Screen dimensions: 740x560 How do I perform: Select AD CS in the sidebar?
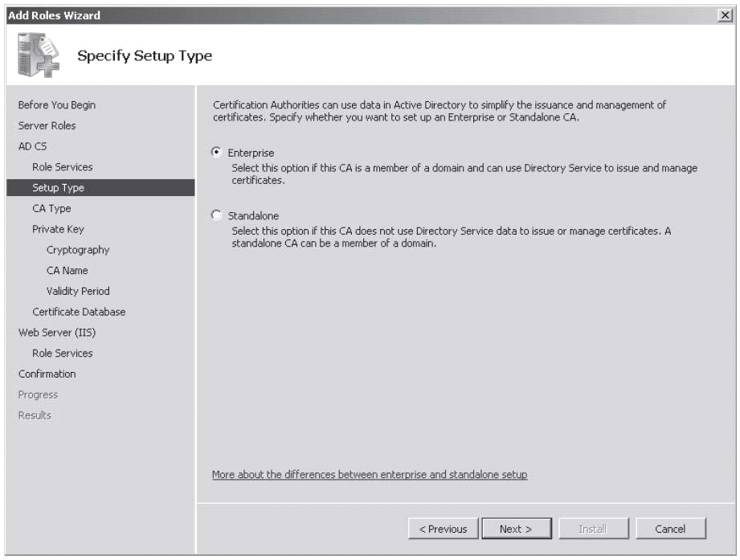click(33, 146)
